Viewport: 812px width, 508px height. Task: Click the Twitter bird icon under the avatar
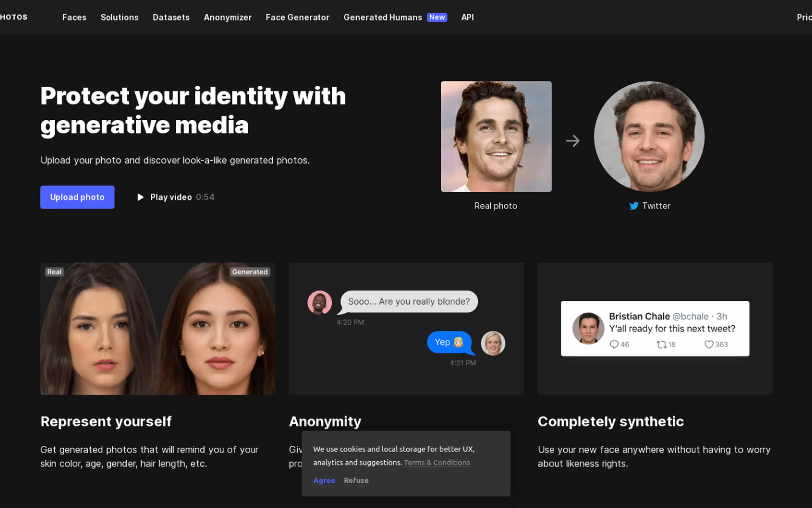point(634,206)
